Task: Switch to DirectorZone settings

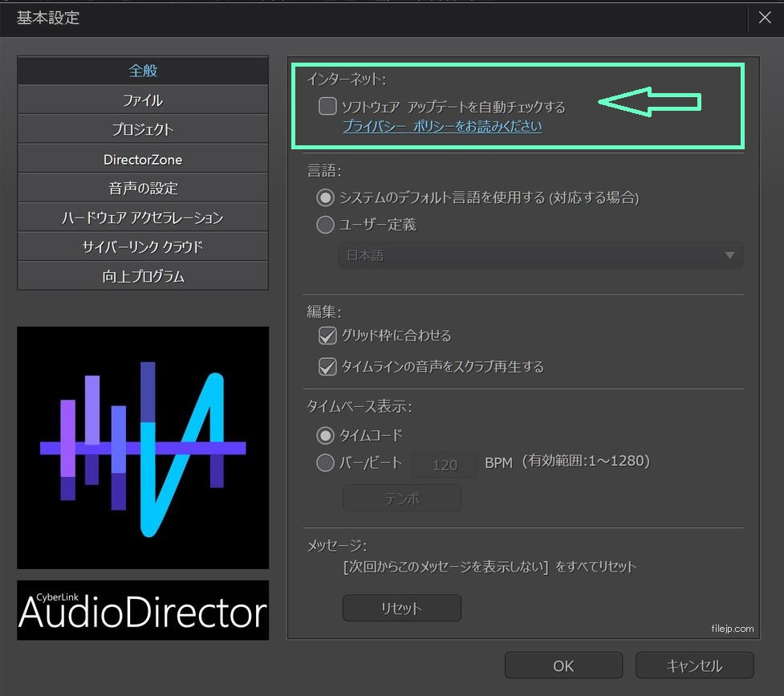Action: (143, 159)
